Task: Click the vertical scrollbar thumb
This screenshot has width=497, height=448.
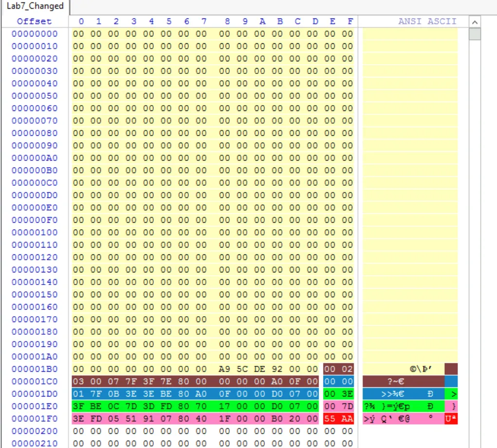Action: coord(475,34)
